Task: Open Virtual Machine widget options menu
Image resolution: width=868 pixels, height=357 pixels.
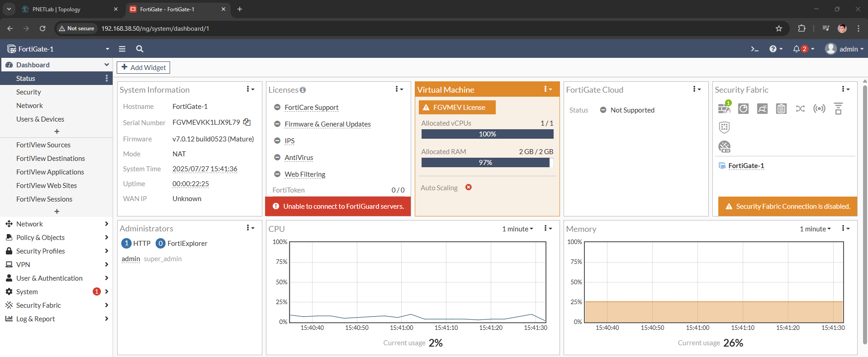Action: click(548, 89)
